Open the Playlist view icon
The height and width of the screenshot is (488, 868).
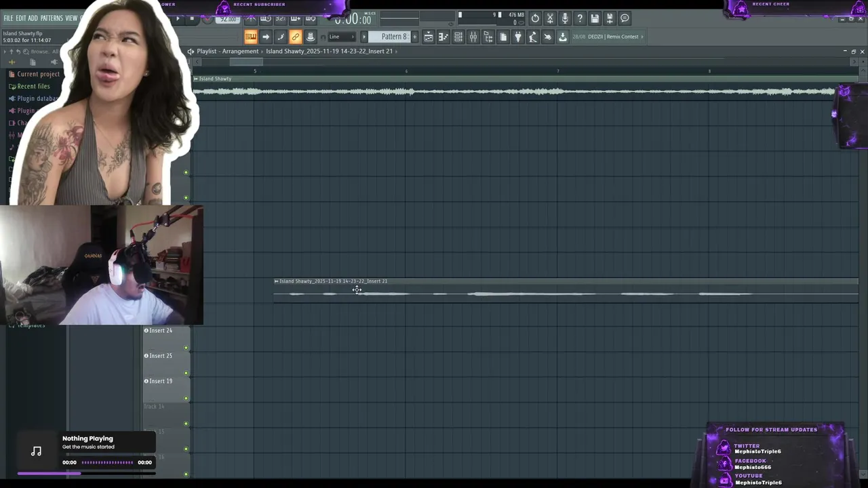[429, 37]
